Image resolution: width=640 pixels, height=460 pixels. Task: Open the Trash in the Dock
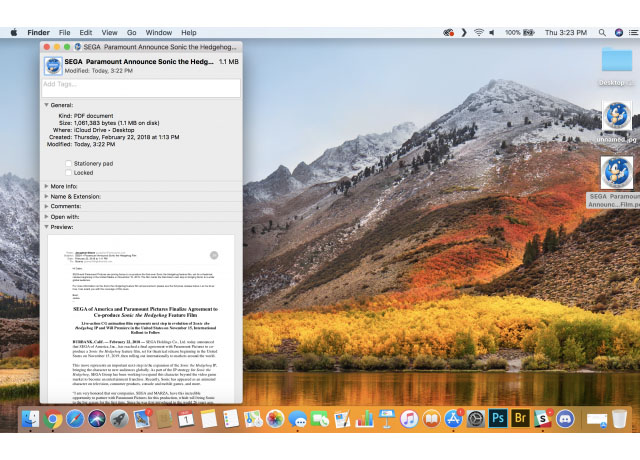coord(619,419)
